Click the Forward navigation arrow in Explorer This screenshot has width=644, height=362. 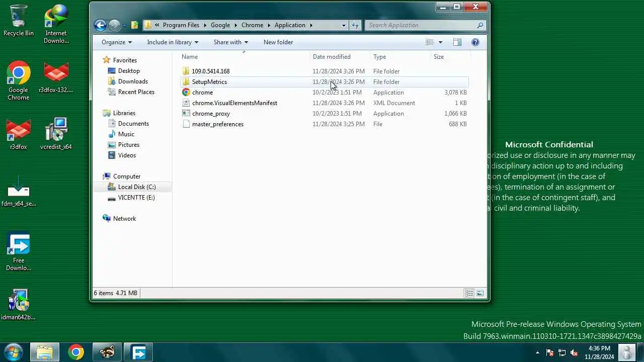[114, 25]
